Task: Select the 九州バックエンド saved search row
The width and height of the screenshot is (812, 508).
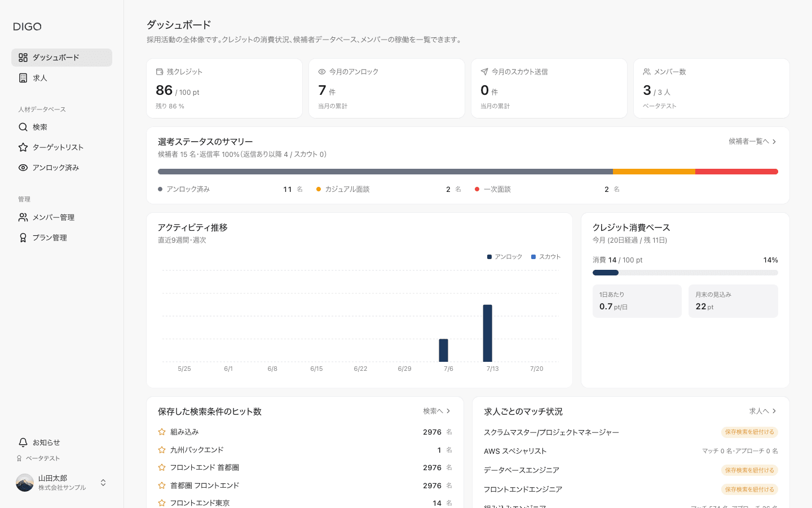Action: 305,450
